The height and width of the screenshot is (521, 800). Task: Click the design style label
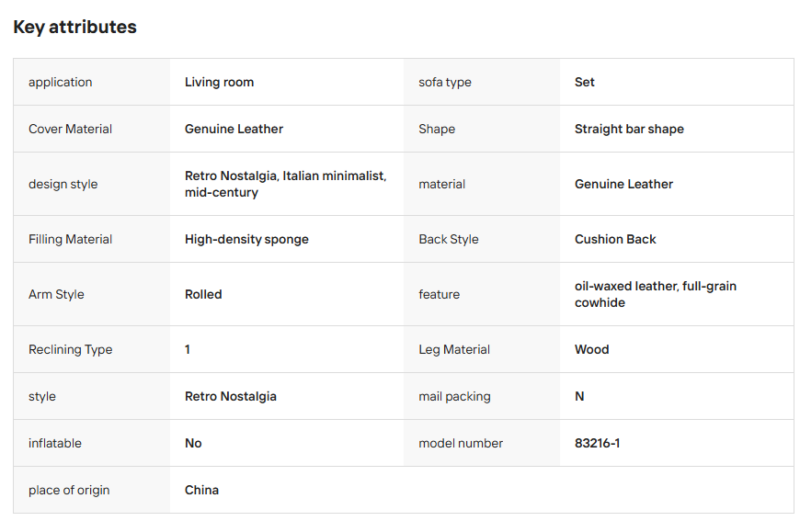point(63,184)
